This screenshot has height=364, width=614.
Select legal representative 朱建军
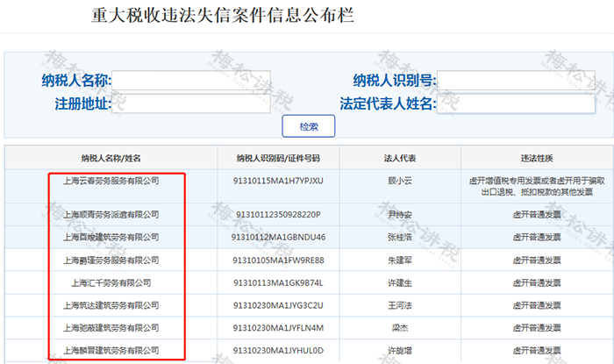tap(400, 261)
